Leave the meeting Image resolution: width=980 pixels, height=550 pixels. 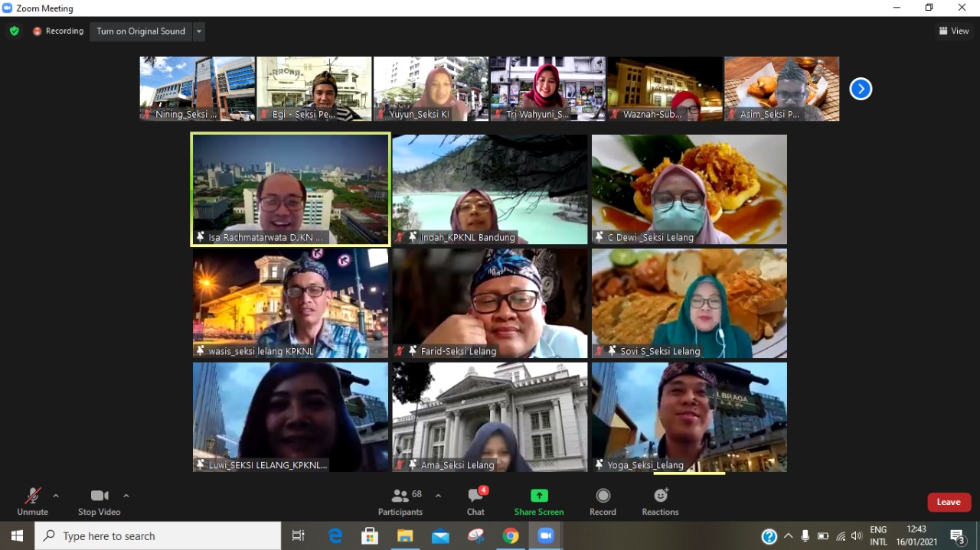point(949,502)
